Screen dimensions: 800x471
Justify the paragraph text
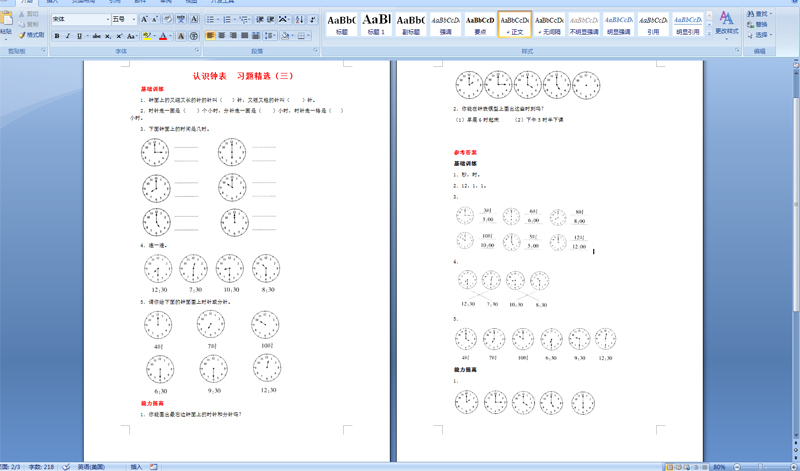pyautogui.click(x=244, y=36)
